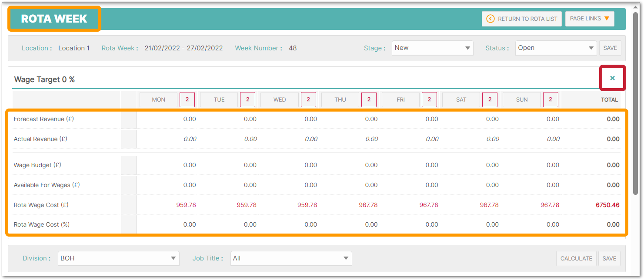Select the WED day header button
Viewport: 644px width, 280px height.
[280, 99]
